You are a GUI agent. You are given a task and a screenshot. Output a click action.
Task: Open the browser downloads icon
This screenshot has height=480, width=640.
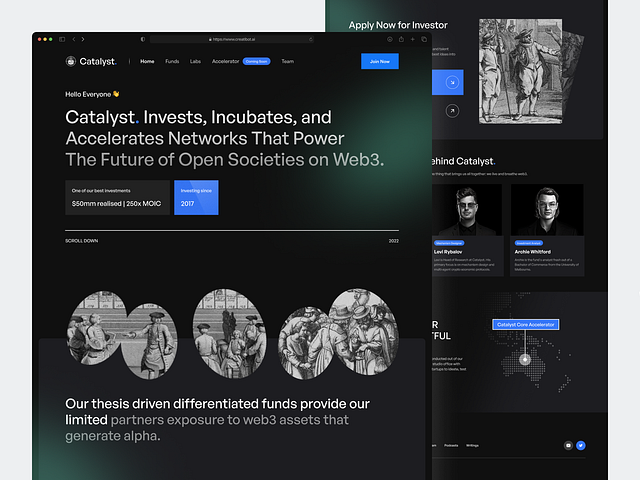390,39
